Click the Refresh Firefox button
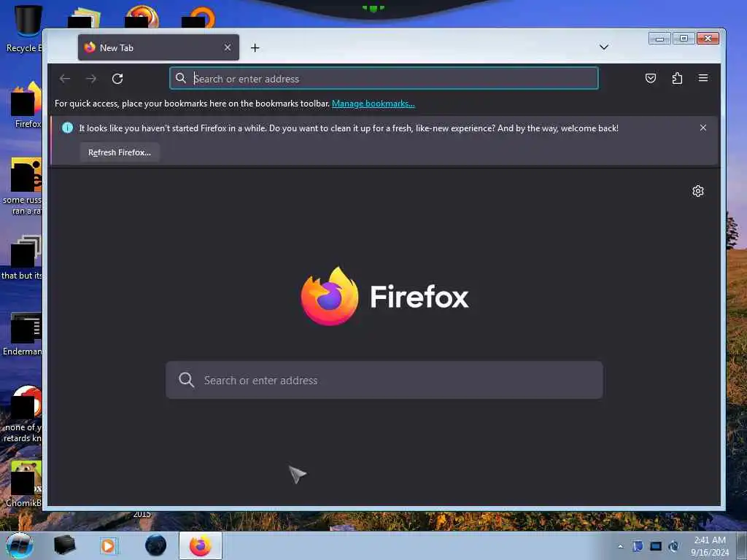747x560 pixels. point(120,152)
